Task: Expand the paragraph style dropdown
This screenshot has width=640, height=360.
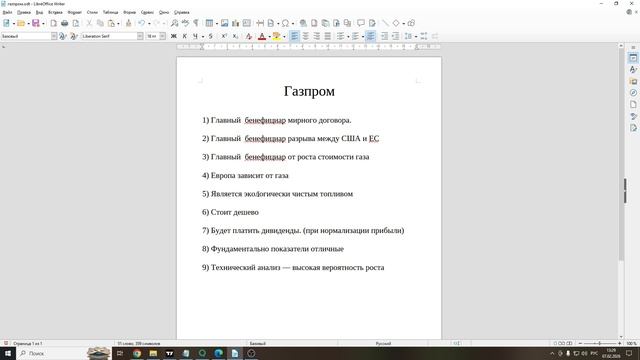Action: pyautogui.click(x=54, y=36)
